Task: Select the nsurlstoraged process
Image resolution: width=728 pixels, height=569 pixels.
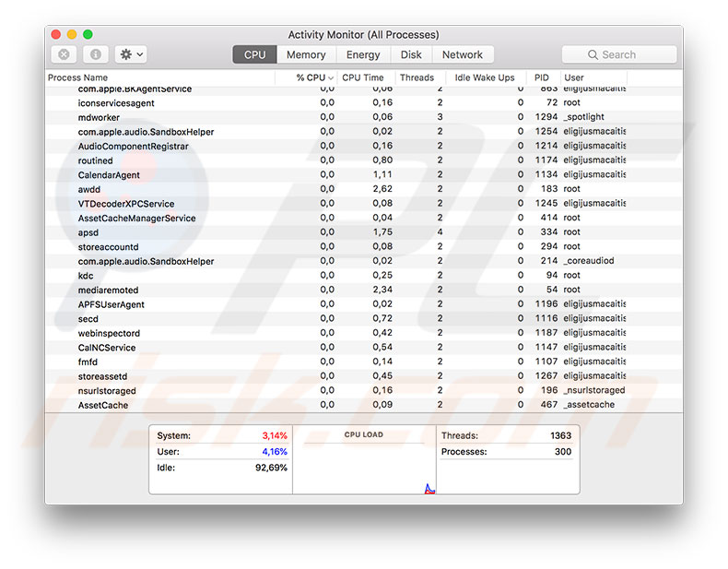Action: pyautogui.click(x=364, y=391)
